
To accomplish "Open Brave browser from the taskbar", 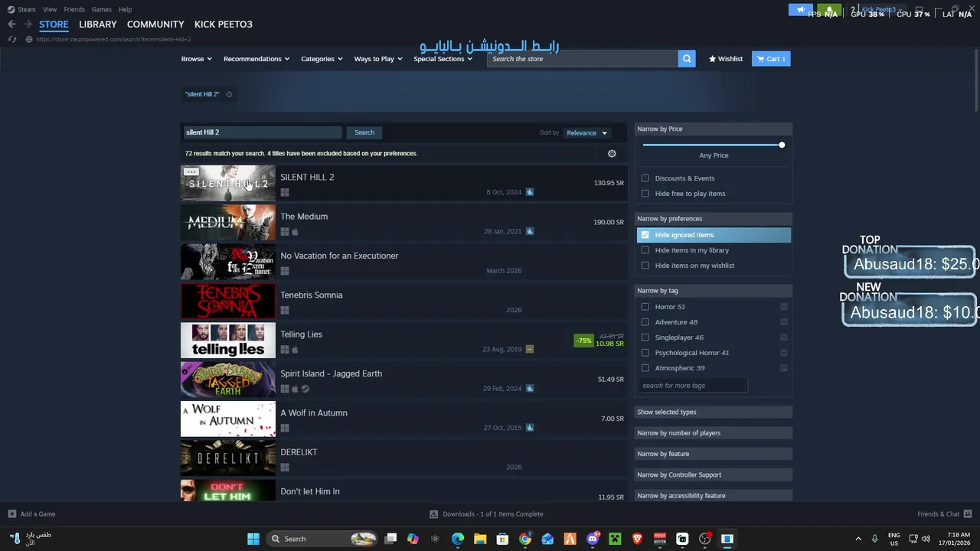I will [x=637, y=539].
